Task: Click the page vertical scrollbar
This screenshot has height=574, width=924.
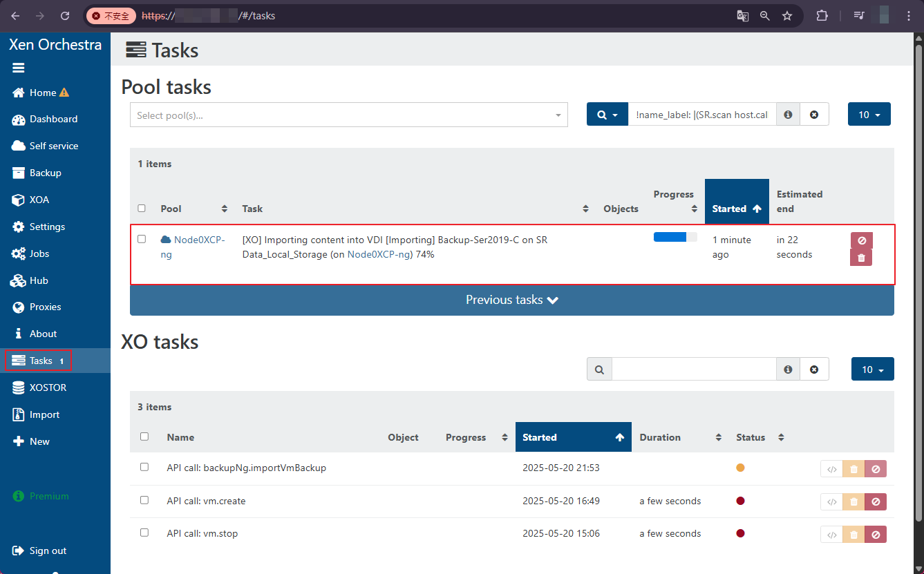Action: click(x=918, y=282)
